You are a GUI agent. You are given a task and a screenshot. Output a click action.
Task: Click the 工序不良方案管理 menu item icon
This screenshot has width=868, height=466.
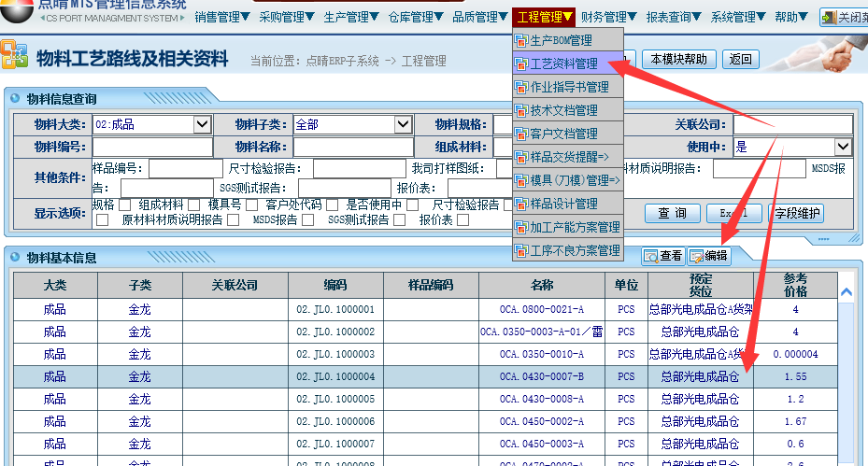(x=522, y=250)
